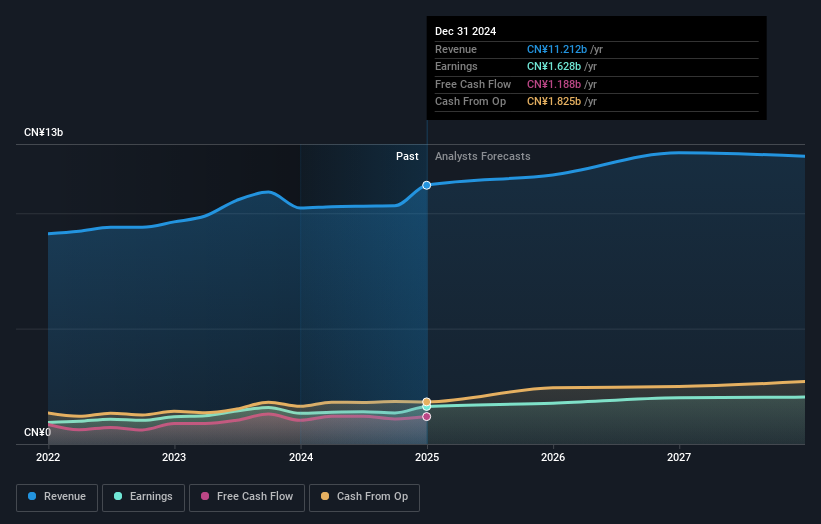
Task: Click the Cash From Op label in tooltip
Action: coord(470,102)
